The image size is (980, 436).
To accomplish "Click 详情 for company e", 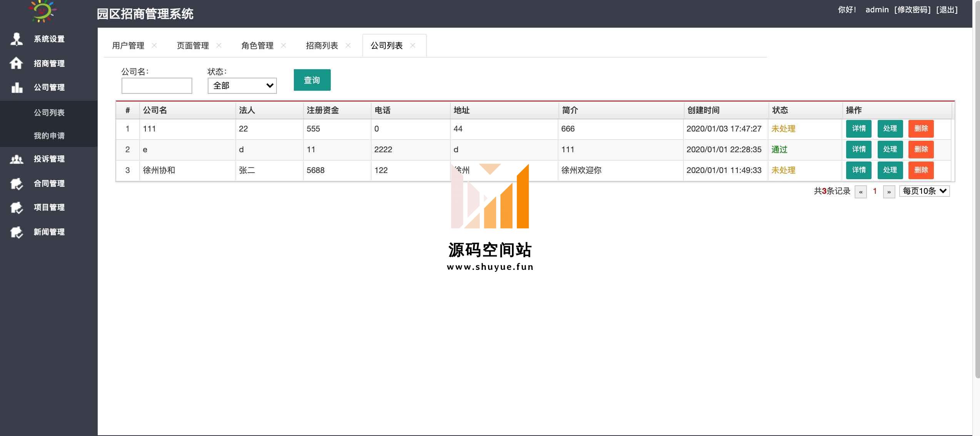I will click(858, 149).
